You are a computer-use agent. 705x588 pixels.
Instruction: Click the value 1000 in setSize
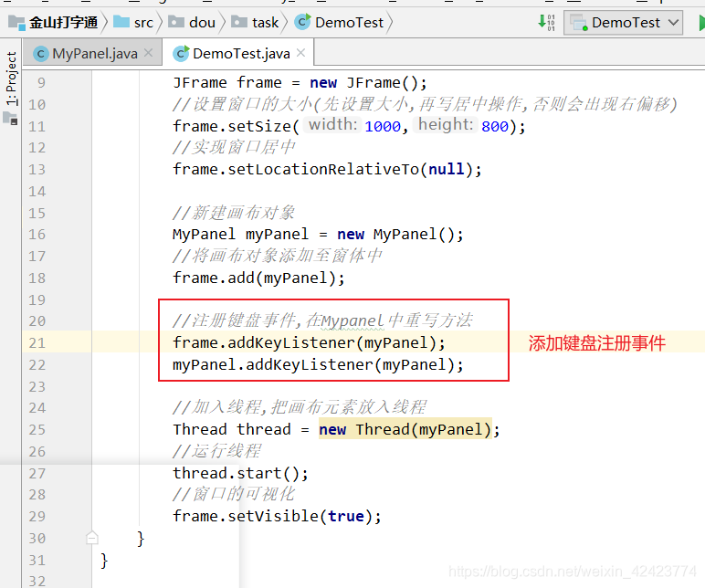pyautogui.click(x=383, y=126)
